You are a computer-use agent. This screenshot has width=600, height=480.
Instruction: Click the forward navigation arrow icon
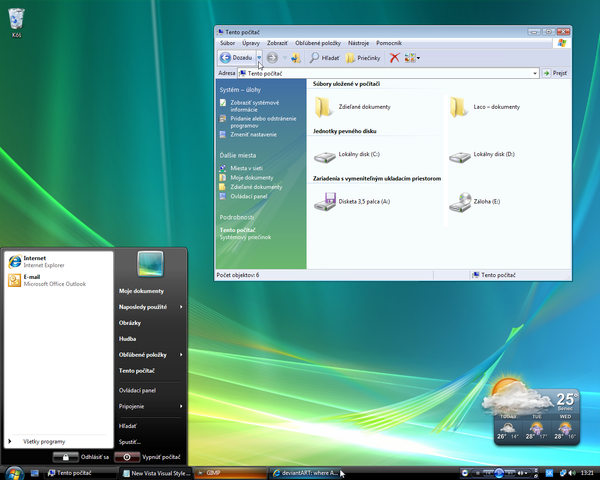tap(272, 58)
